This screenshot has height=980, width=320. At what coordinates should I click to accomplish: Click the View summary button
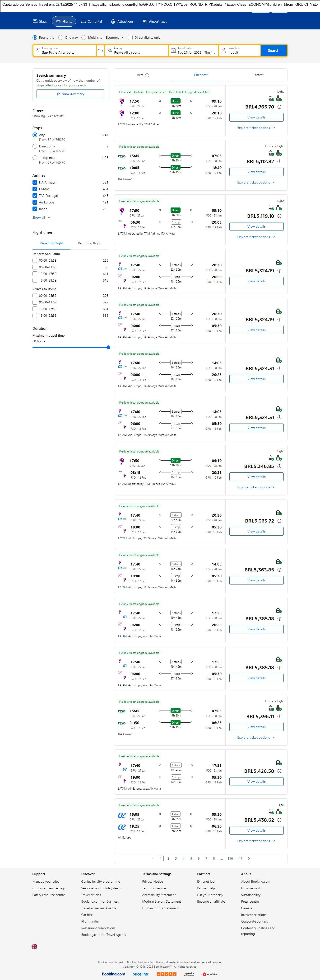pyautogui.click(x=70, y=94)
